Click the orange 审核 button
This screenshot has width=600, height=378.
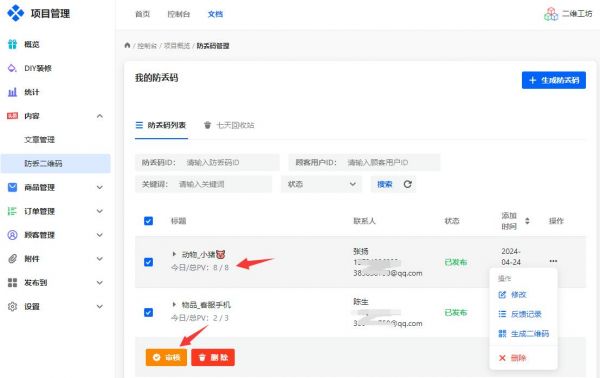[x=166, y=357]
